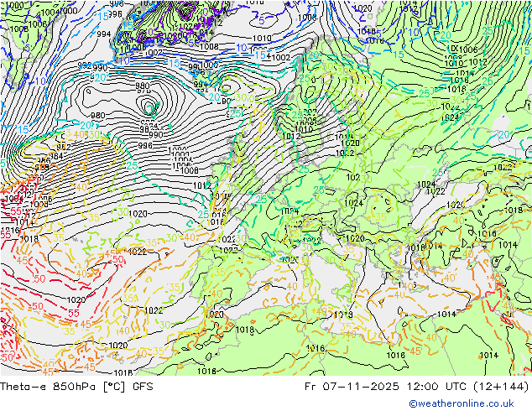Select the 'Fr 07-11-2025 12:00 UTC (12+144)' timestamp

tap(417, 387)
